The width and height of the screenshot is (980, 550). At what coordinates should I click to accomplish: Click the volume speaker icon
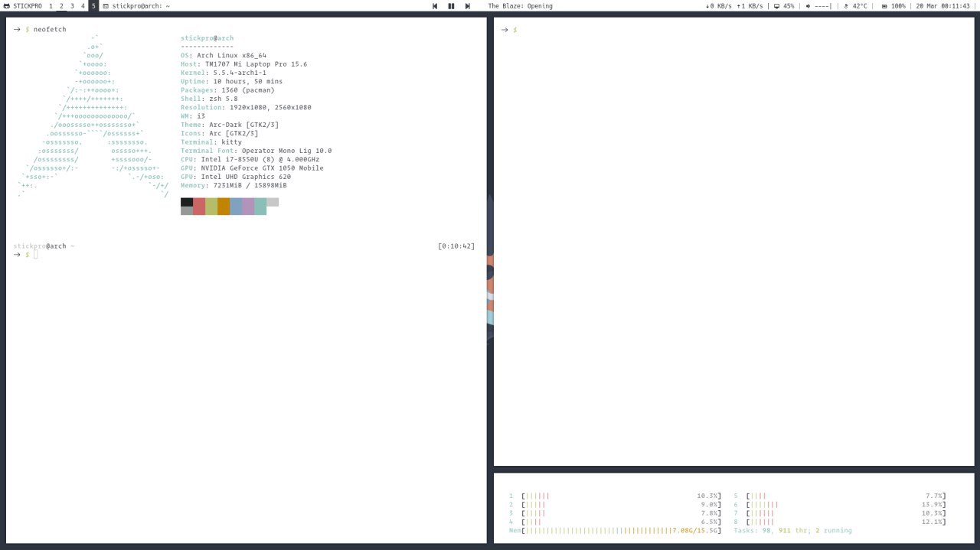pos(808,6)
